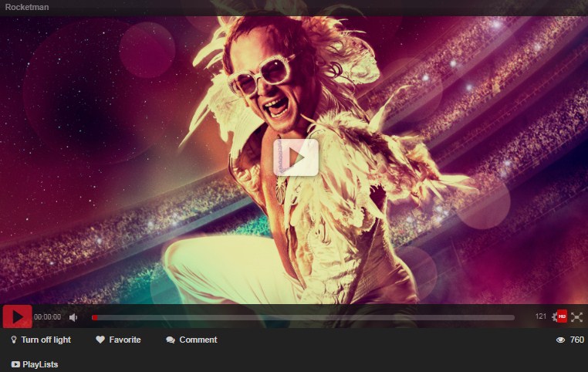Click the large center play overlay button
Viewport: 588px width, 372px height.
(x=296, y=157)
